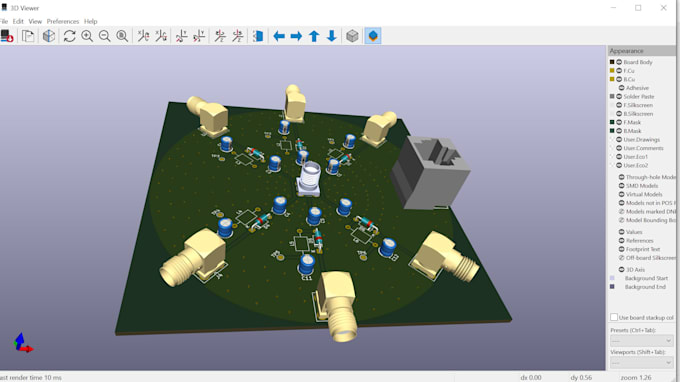Toggle Adhesive layer visibility eye

(x=621, y=88)
